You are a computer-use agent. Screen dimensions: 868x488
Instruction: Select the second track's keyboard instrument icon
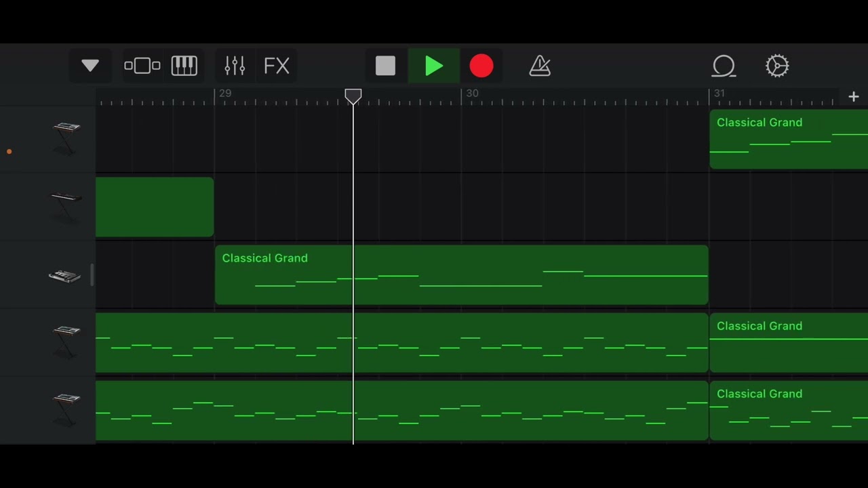[66, 205]
